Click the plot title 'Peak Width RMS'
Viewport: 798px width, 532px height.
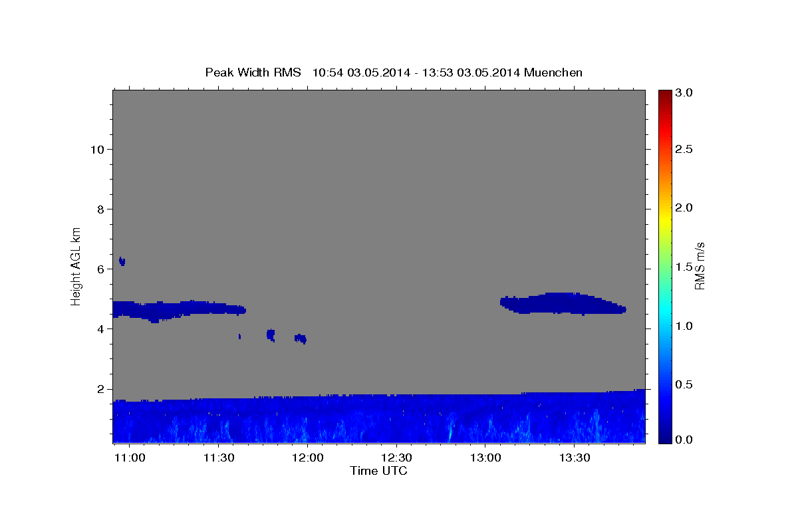pyautogui.click(x=253, y=72)
